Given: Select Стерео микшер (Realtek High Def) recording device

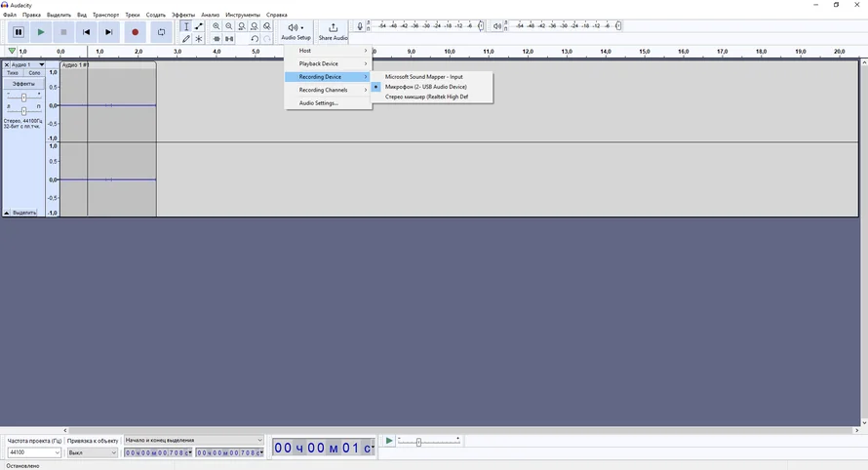Looking at the screenshot, I should pos(426,97).
